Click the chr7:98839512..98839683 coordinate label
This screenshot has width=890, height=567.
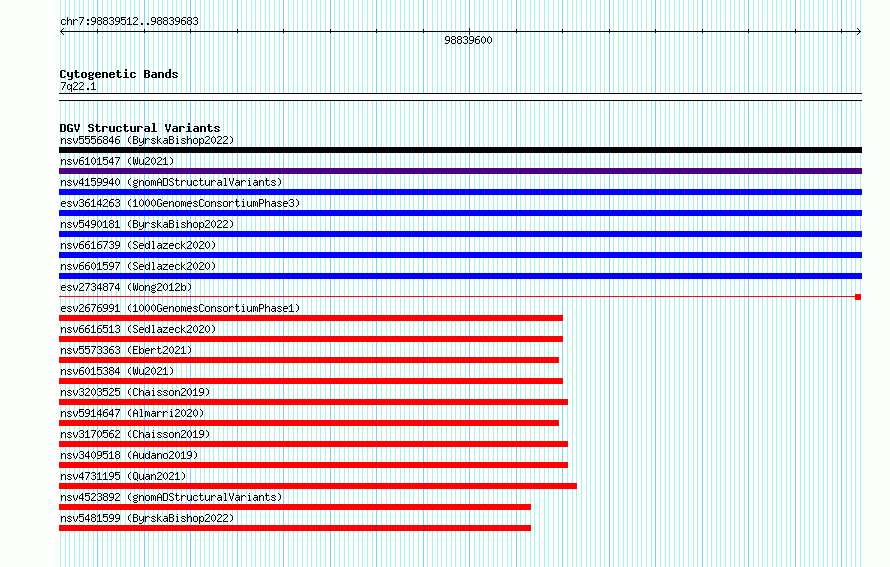129,21
